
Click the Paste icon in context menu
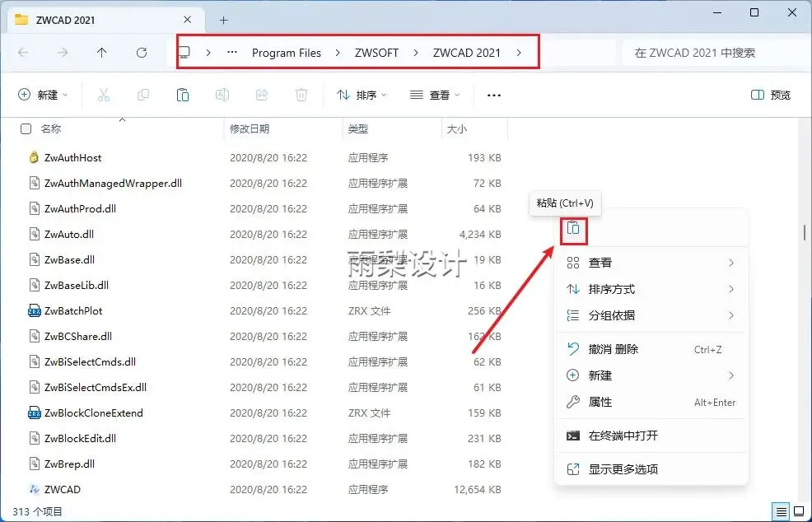[x=573, y=228]
